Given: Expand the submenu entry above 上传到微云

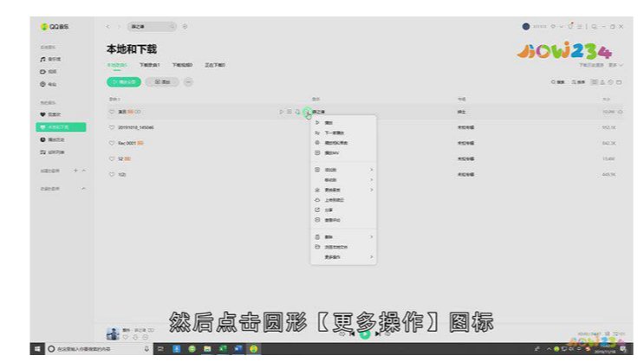Looking at the screenshot, I should [343, 190].
